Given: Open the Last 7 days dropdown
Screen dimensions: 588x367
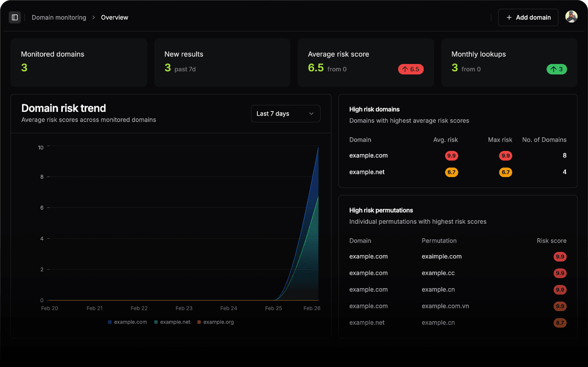Looking at the screenshot, I should pyautogui.click(x=286, y=113).
